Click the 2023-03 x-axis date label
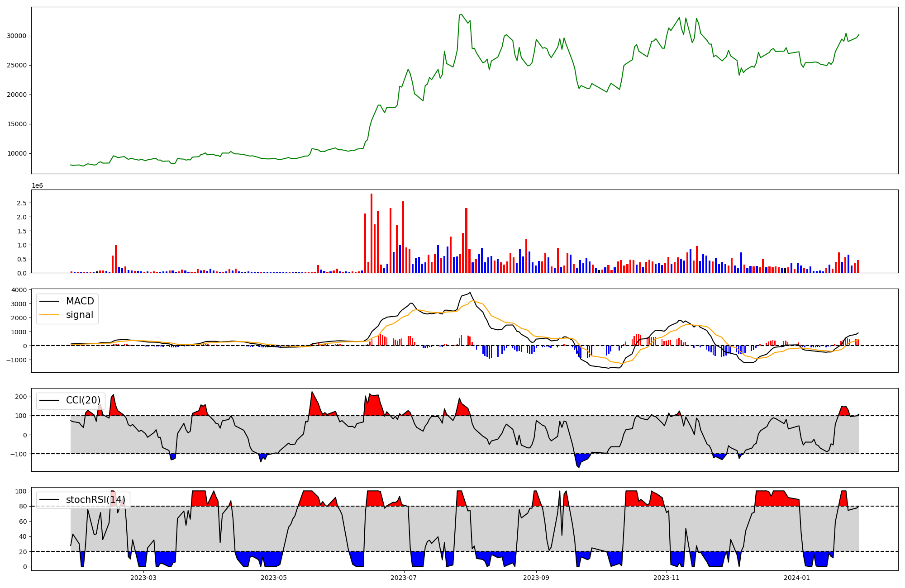The image size is (905, 588). coord(143,578)
